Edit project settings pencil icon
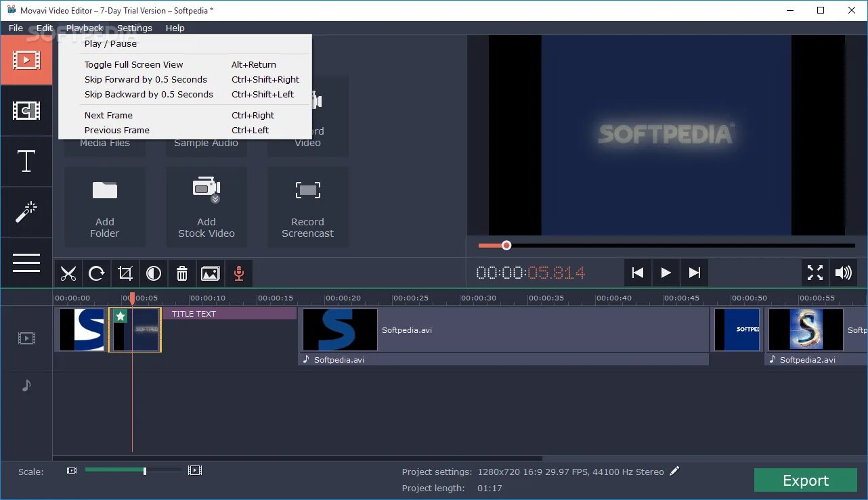This screenshot has height=500, width=868. (674, 471)
